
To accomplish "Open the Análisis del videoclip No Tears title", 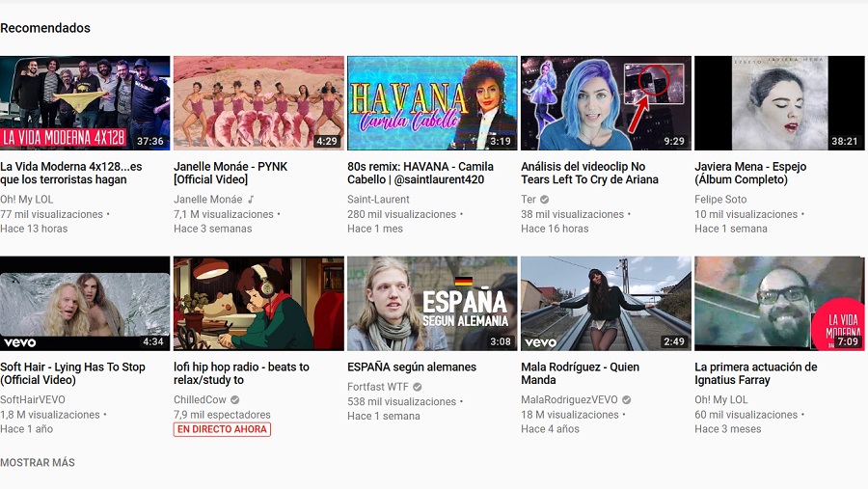I will [589, 173].
